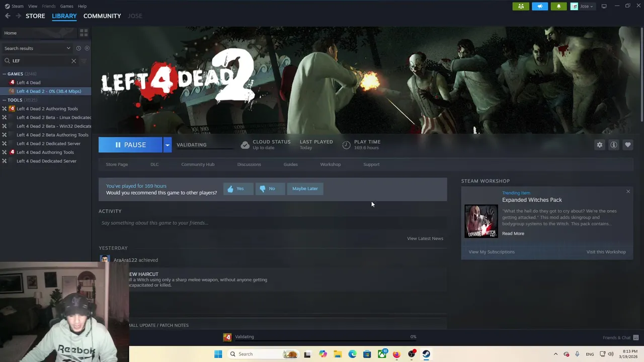
Task: Collapse the TOOLS category
Action: pyautogui.click(x=4, y=100)
